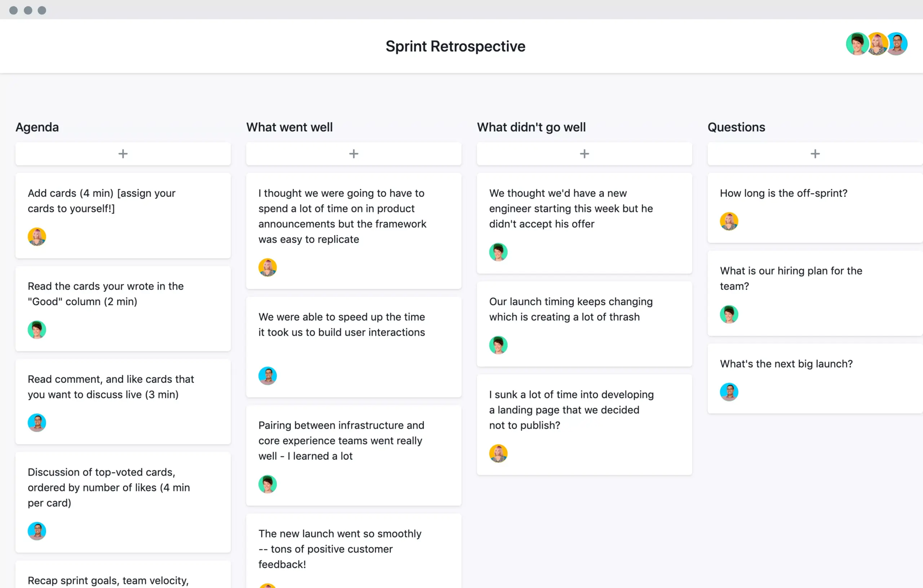The width and height of the screenshot is (923, 588).
Task: Click the yellow avatar on first Agenda card
Action: (x=36, y=236)
